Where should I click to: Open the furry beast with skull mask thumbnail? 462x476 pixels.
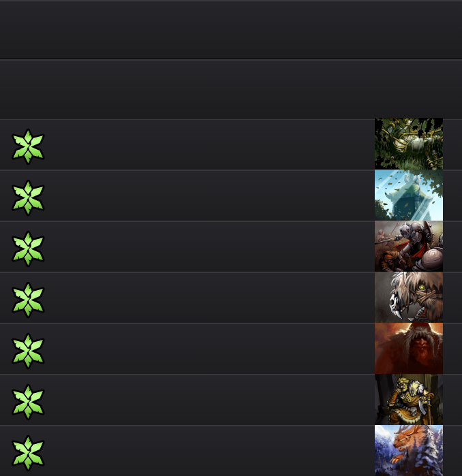pos(409,297)
